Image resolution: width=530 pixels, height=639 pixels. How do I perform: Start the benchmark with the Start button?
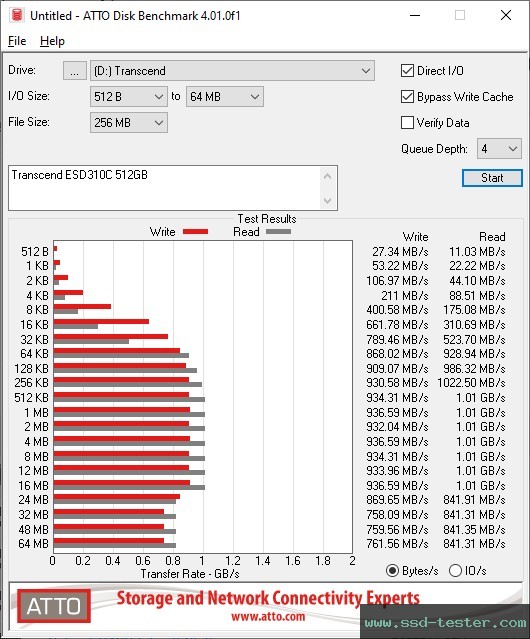coord(492,178)
